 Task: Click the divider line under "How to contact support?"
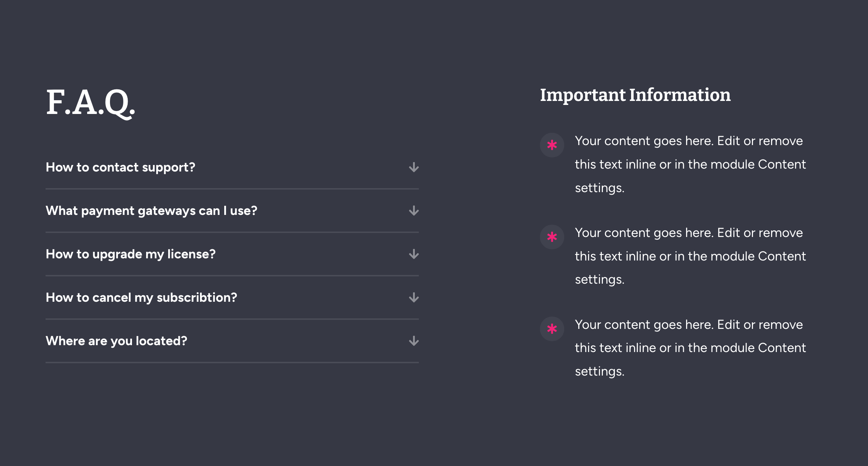232,188
